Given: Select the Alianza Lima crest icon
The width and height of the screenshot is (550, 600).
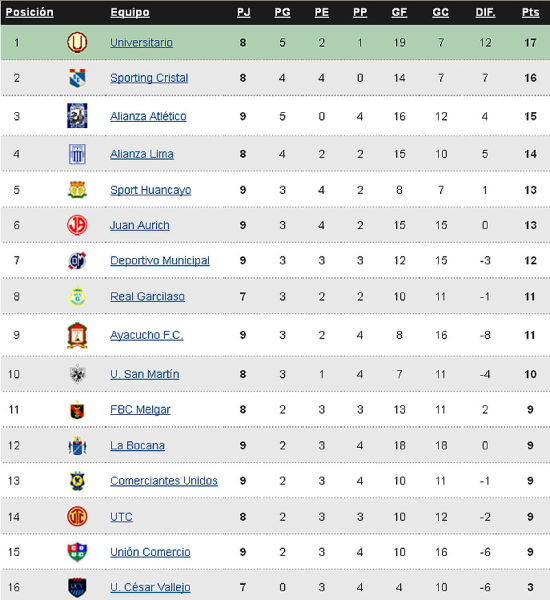Looking at the screenshot, I should pyautogui.click(x=77, y=154).
